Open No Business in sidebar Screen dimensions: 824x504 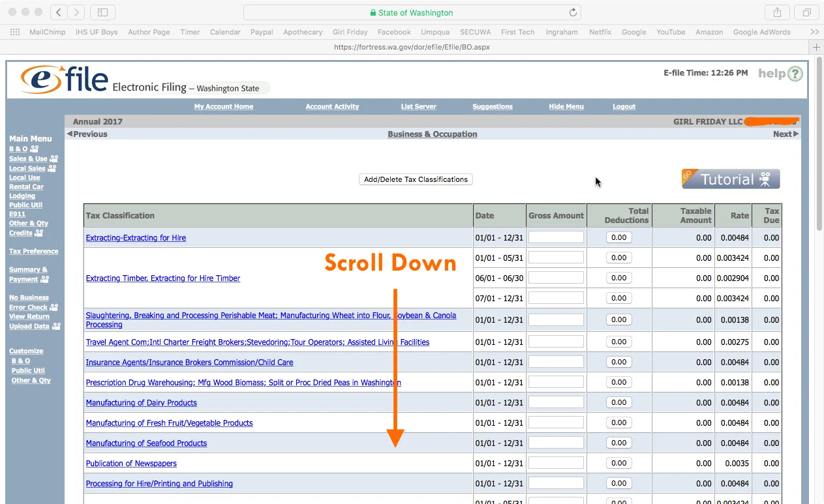29,297
